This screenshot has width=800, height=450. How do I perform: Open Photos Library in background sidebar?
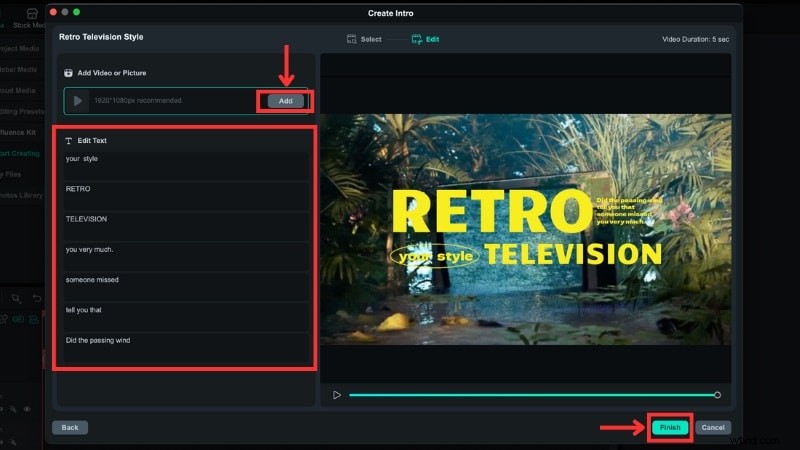tap(21, 195)
